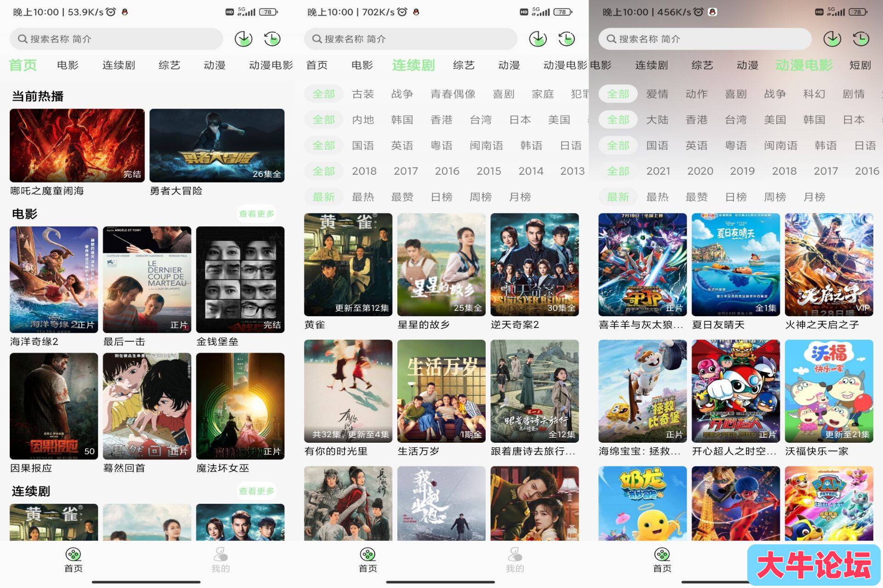Open 蓦然回首 movie poster

[x=147, y=406]
